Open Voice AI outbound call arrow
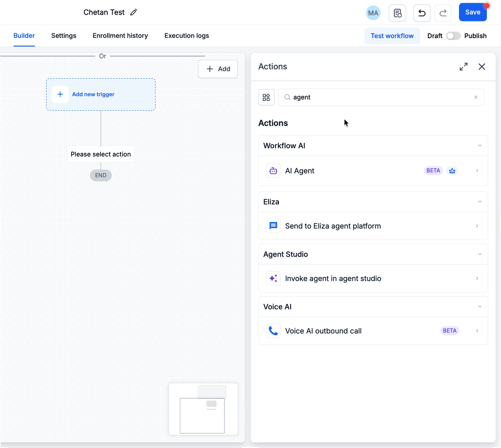The width and height of the screenshot is (501, 448). (477, 331)
